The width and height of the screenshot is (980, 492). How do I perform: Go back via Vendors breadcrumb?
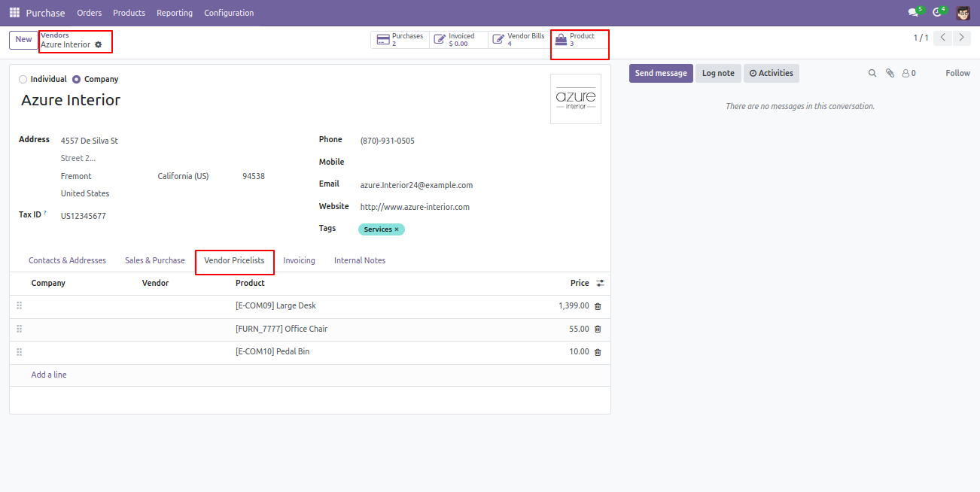[x=55, y=35]
